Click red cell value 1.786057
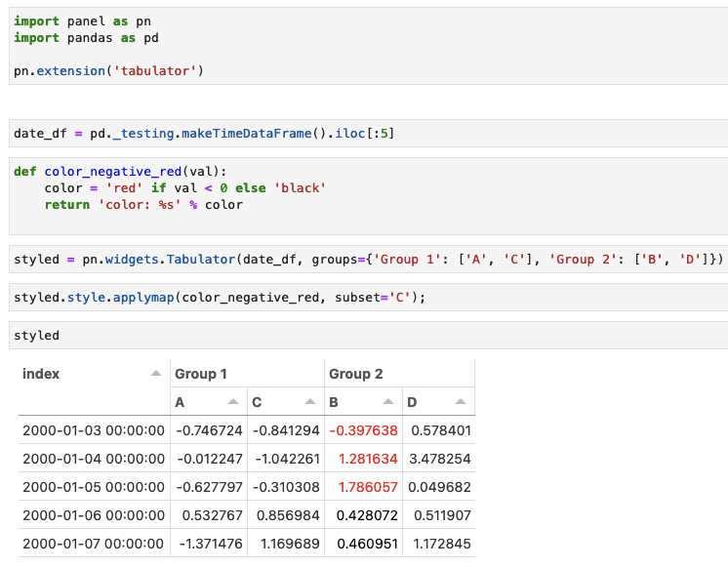 click(368, 487)
